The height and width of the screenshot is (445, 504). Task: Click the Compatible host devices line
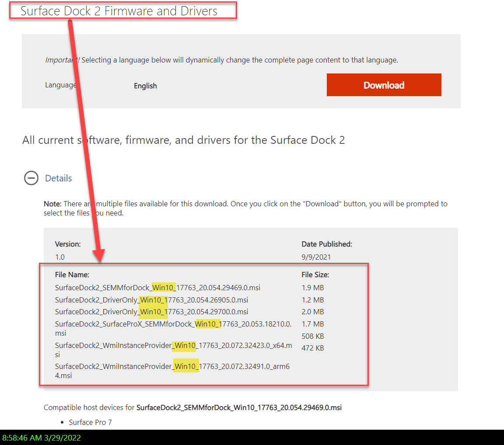pos(192,407)
